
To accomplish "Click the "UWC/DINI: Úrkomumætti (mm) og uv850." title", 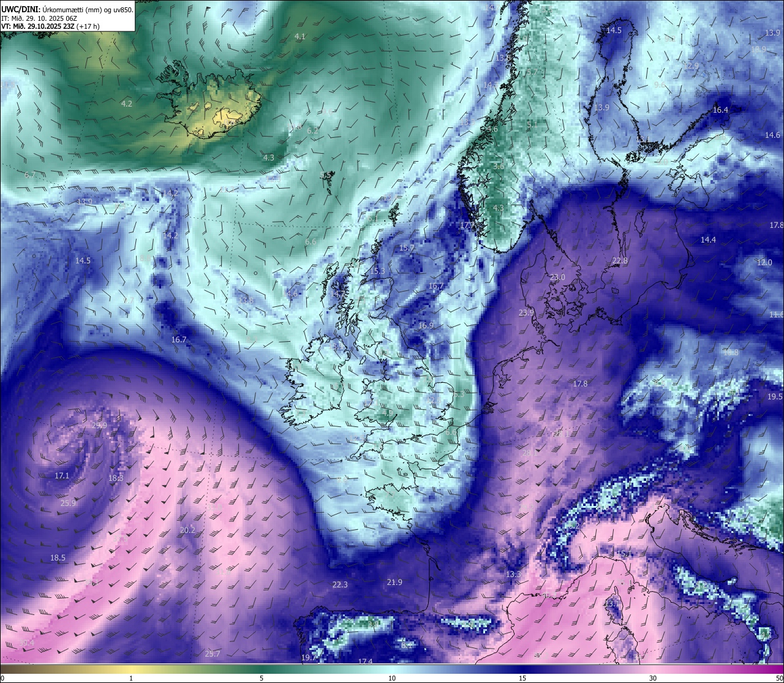I will [67, 9].
